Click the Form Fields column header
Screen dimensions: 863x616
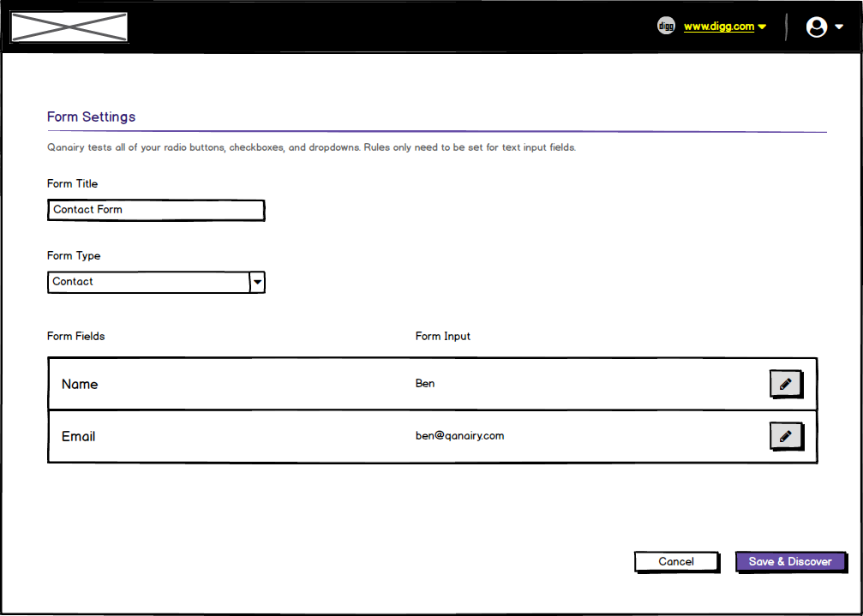coord(76,336)
